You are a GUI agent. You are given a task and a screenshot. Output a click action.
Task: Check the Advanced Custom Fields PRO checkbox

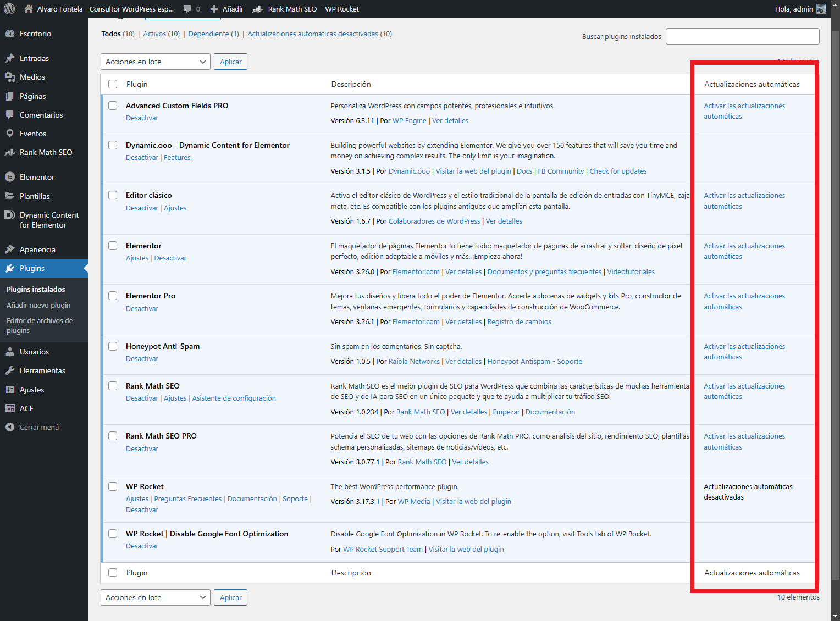pyautogui.click(x=113, y=106)
